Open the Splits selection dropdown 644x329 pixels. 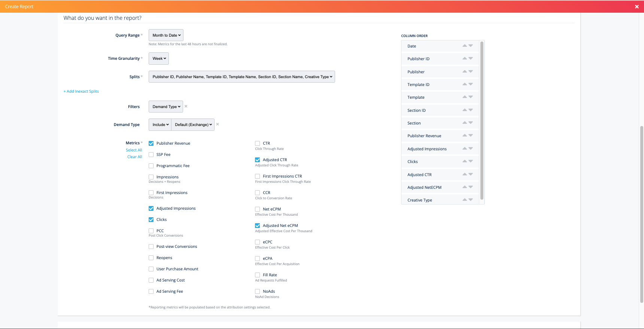coord(241,77)
